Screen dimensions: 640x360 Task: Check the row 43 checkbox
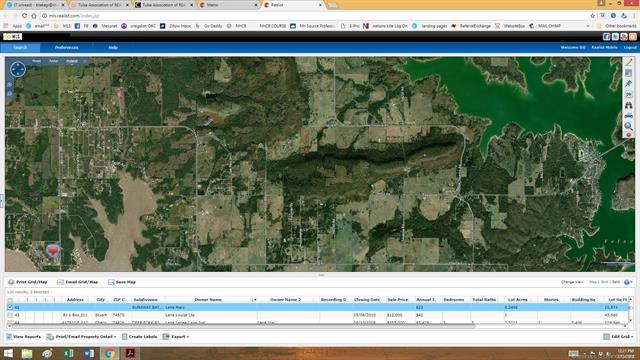(10, 315)
